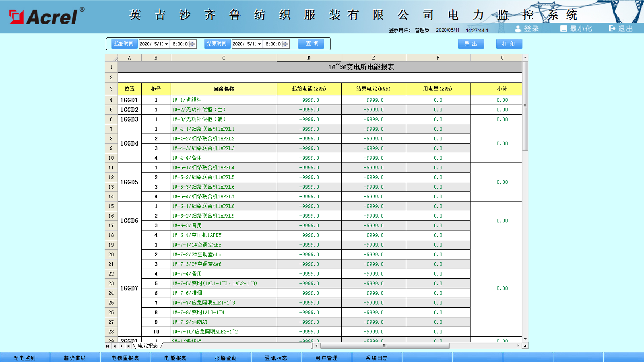Switch to the 趋势曲线 tab
644x362 pixels.
click(75, 358)
